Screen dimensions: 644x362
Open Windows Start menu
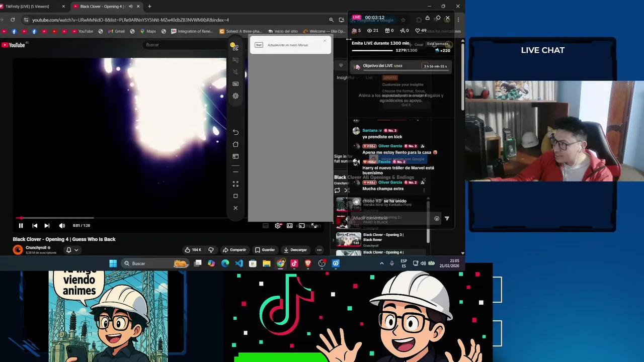[113, 263]
